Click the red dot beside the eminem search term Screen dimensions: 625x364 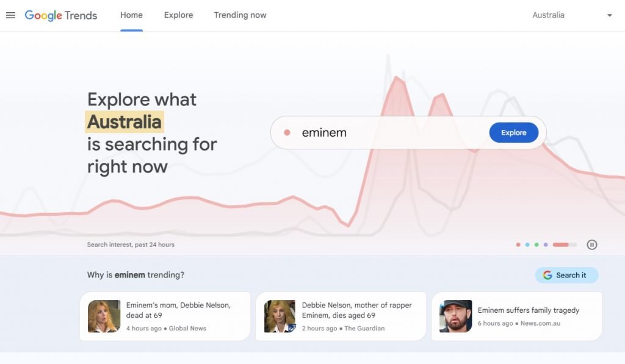click(287, 132)
